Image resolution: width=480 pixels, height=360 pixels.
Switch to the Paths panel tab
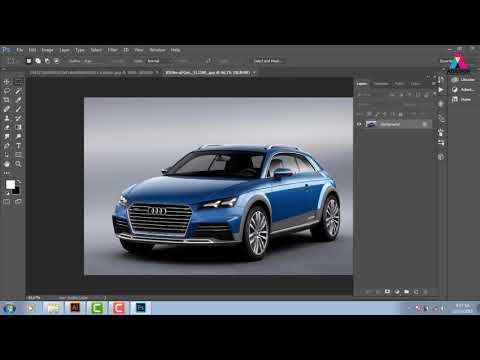pyautogui.click(x=399, y=84)
